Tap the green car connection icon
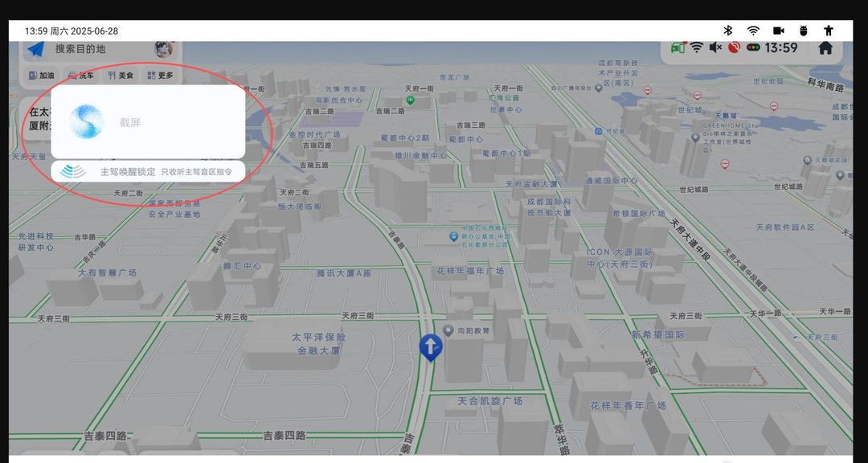This screenshot has width=868, height=463. click(678, 47)
